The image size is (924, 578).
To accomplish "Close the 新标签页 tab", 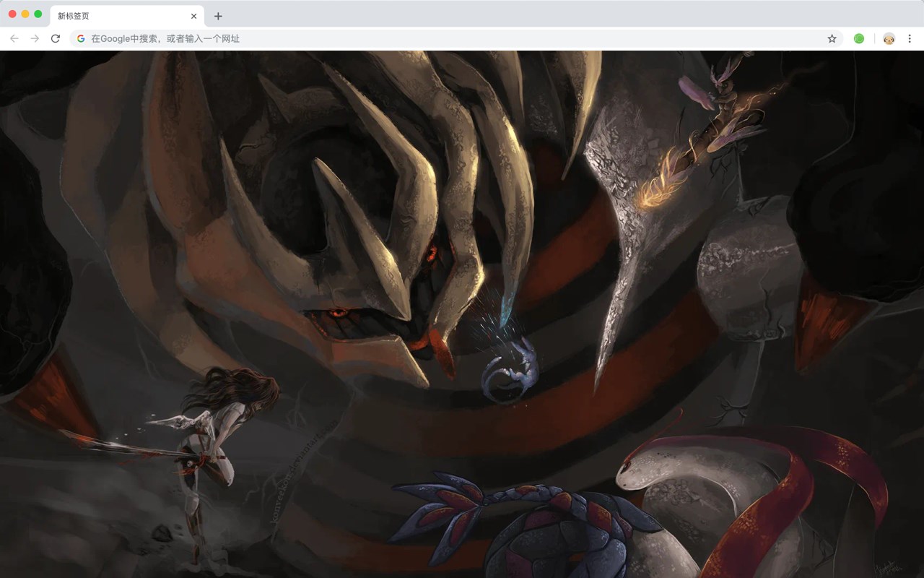I will [193, 16].
